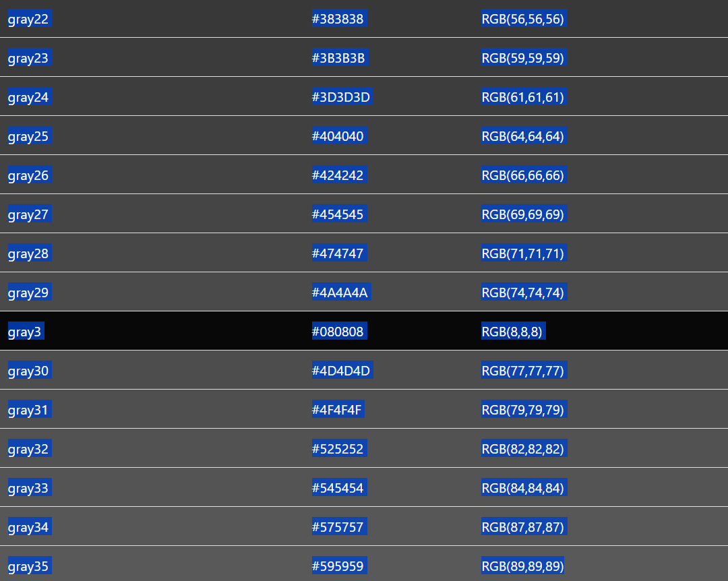Image resolution: width=728 pixels, height=581 pixels.
Task: Click RGB(69,69,69) text
Action: point(523,214)
